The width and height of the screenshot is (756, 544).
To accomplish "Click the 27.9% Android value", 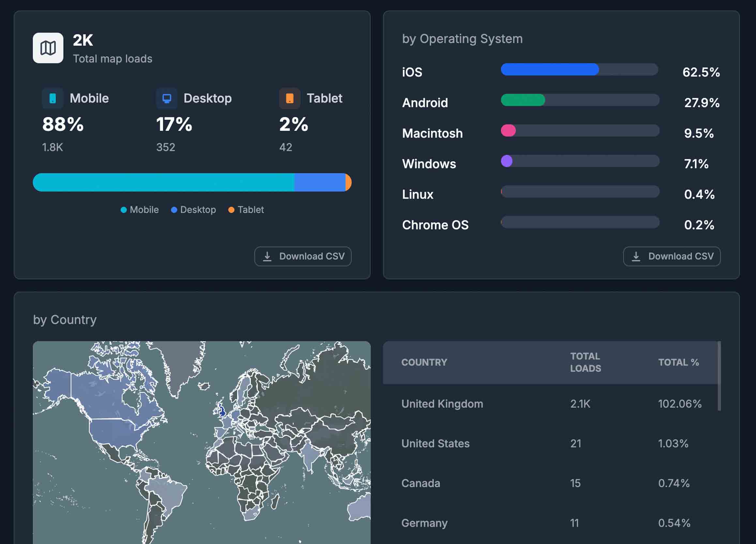I will [x=702, y=103].
